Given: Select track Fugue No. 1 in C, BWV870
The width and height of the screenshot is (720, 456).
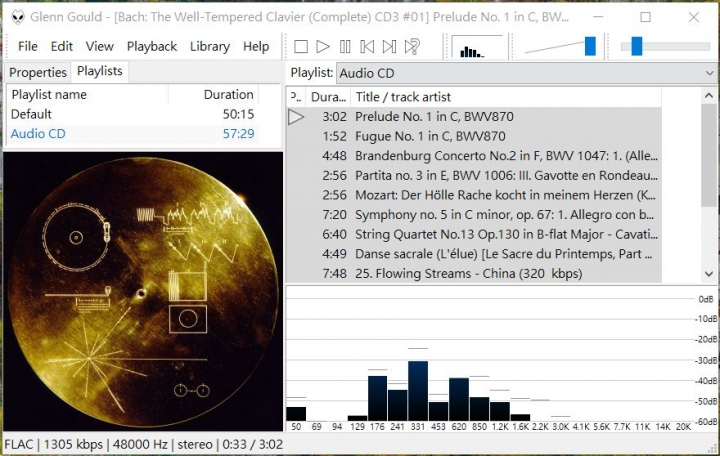Looking at the screenshot, I should pos(474,136).
